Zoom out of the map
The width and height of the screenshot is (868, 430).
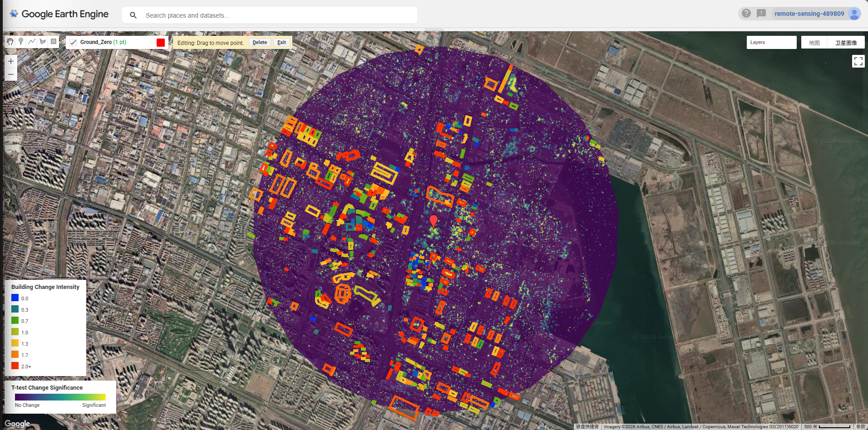(x=11, y=74)
